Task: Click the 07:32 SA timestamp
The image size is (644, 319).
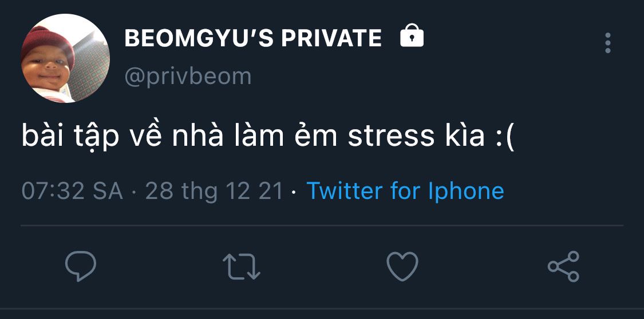Action: (72, 191)
